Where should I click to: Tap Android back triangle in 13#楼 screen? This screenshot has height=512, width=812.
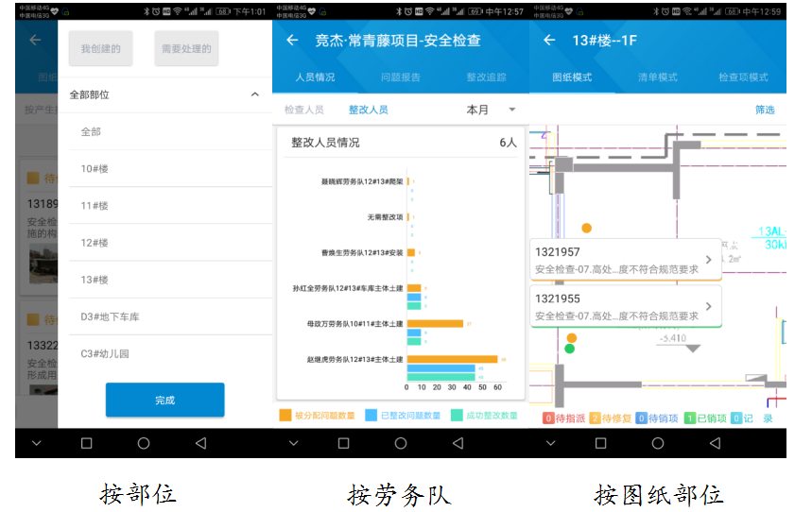click(x=716, y=443)
